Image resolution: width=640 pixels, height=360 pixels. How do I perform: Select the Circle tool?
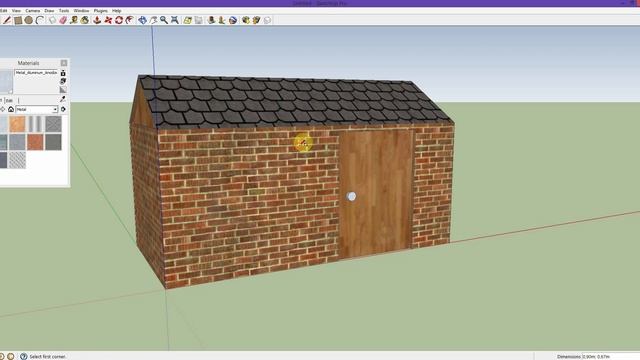[29, 20]
